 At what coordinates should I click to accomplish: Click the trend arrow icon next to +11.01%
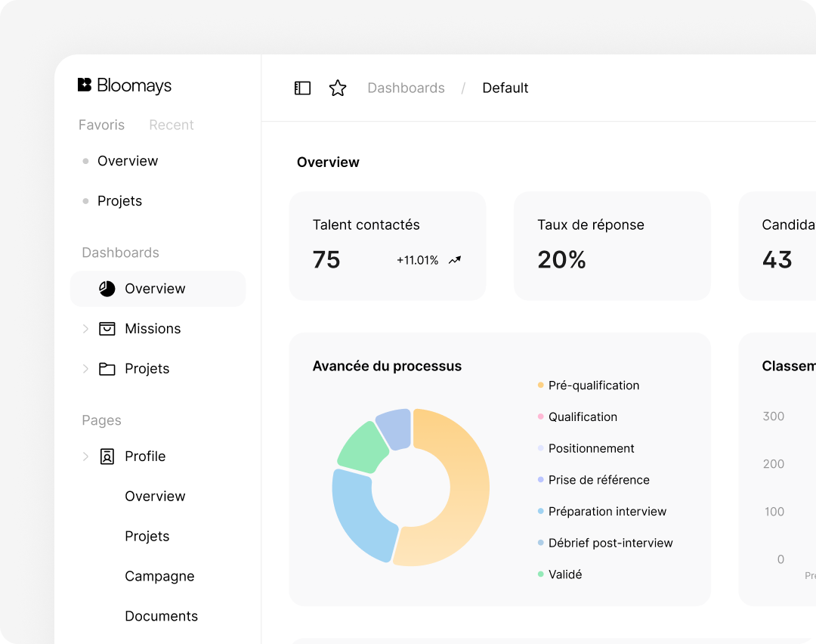[x=455, y=260]
